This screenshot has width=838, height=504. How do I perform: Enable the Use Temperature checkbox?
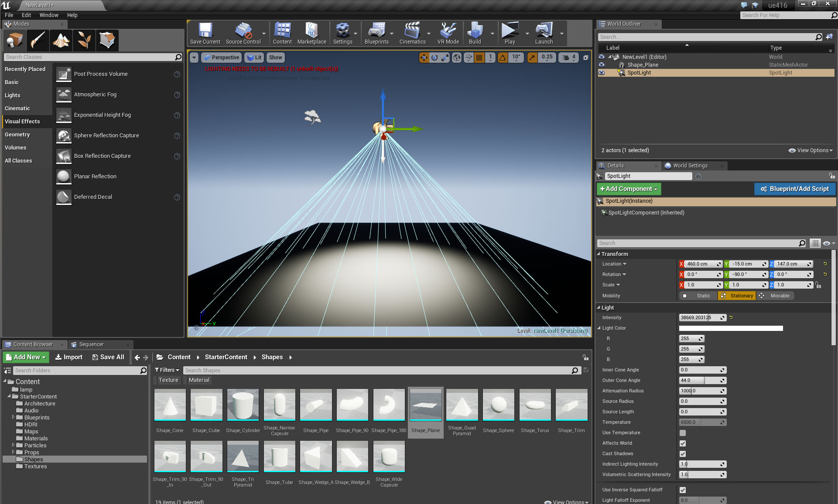(x=683, y=433)
